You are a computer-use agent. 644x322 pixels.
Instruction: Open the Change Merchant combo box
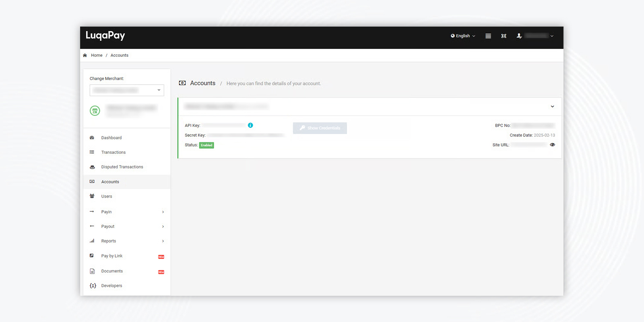127,90
